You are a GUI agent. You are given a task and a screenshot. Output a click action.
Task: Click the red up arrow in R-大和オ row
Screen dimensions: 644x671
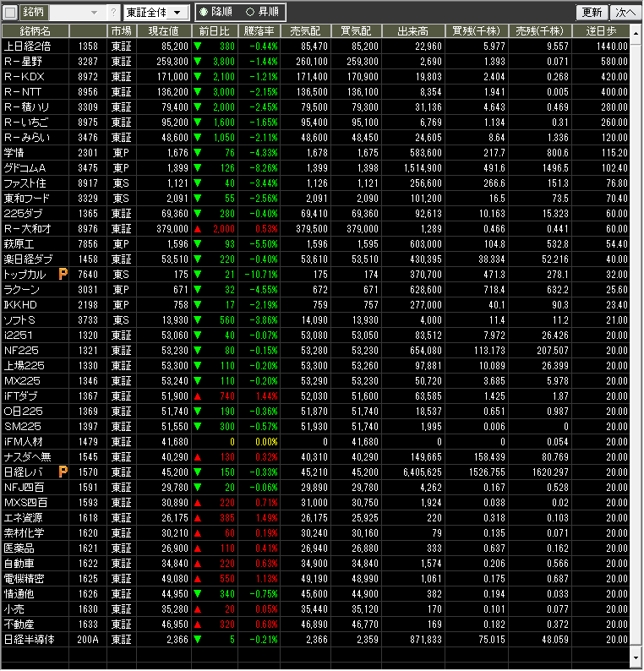pos(197,229)
